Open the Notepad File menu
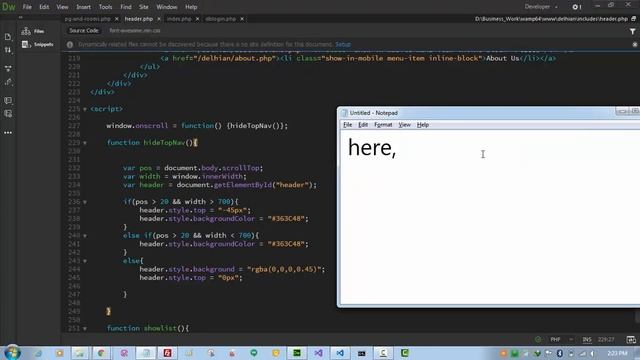This screenshot has height=360, width=640. [347, 125]
